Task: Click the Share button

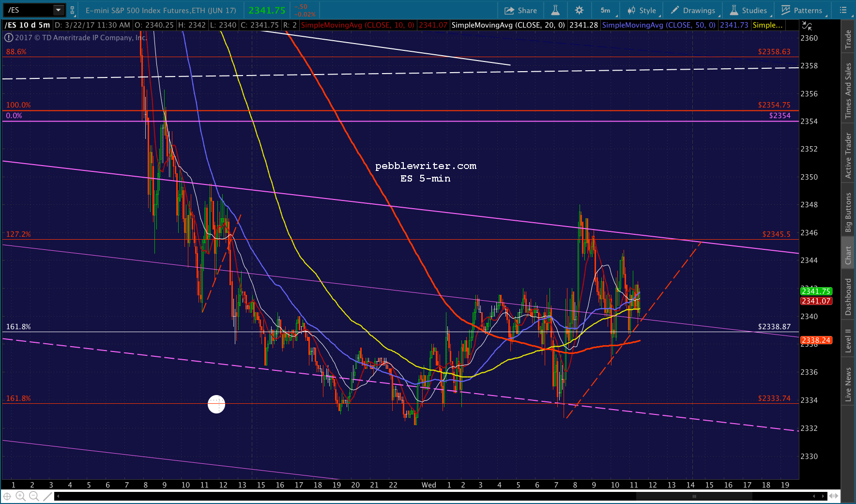Action: tap(520, 10)
